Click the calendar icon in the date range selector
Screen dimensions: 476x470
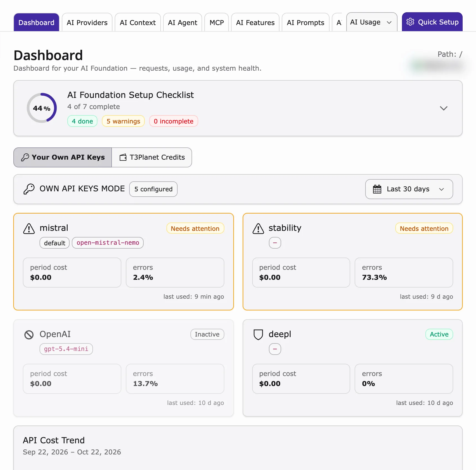click(x=377, y=189)
